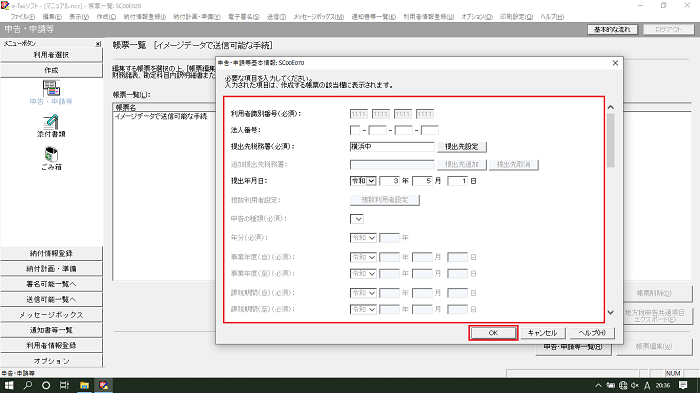Click the 送信可能一覧へ sidebar button

pyautogui.click(x=51, y=299)
